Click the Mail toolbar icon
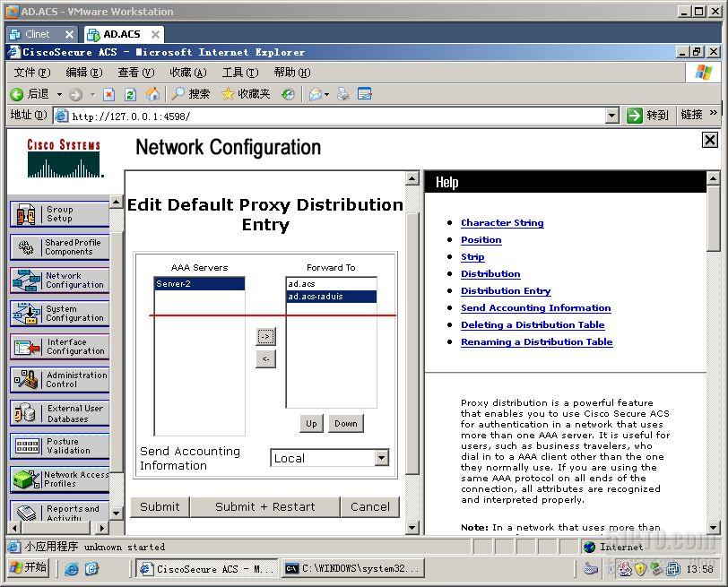Image resolution: width=728 pixels, height=587 pixels. [x=316, y=94]
